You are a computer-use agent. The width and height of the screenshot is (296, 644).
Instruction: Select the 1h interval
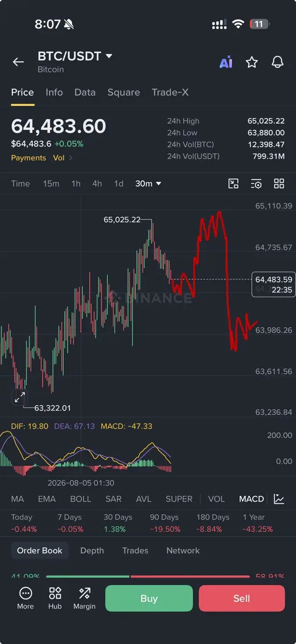(76, 184)
